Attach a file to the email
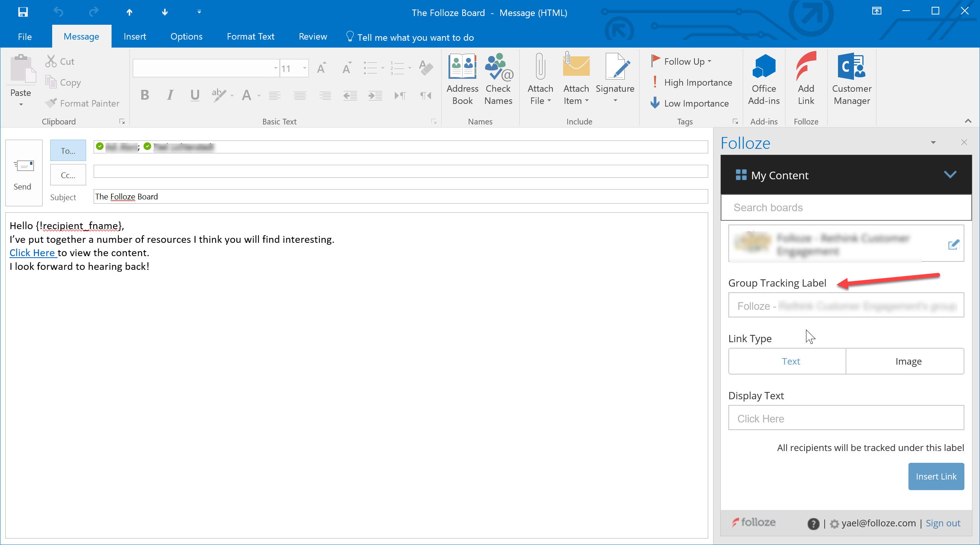Viewport: 980px width, 545px height. [540, 80]
